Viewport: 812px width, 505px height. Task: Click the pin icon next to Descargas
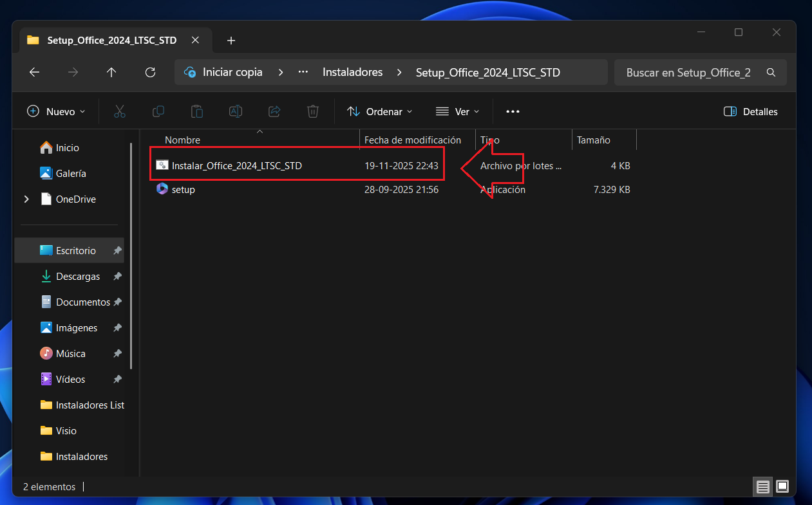[117, 277]
